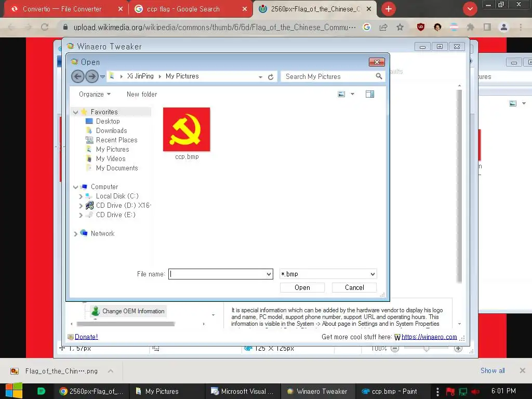
Task: Select My Documents in Favorites
Action: tap(117, 168)
